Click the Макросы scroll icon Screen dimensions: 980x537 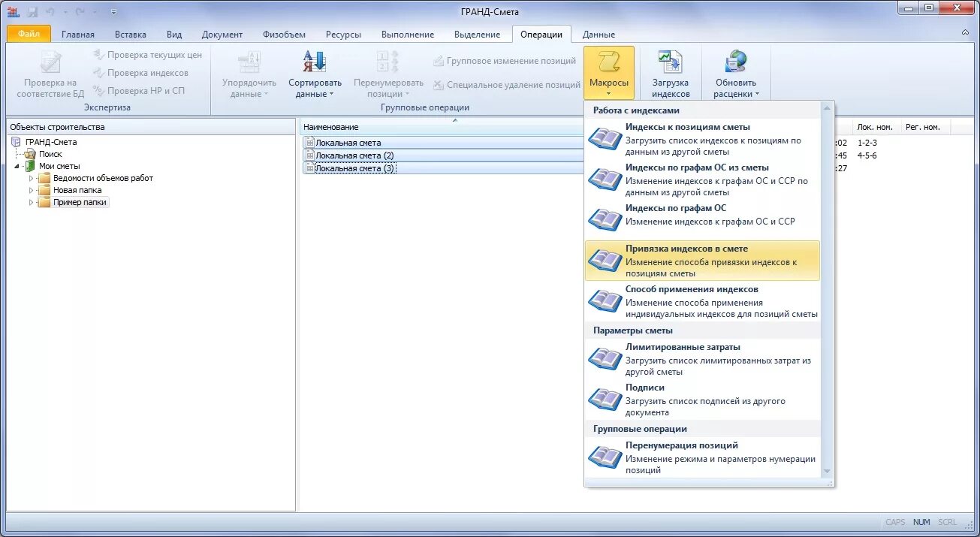pyautogui.click(x=609, y=62)
